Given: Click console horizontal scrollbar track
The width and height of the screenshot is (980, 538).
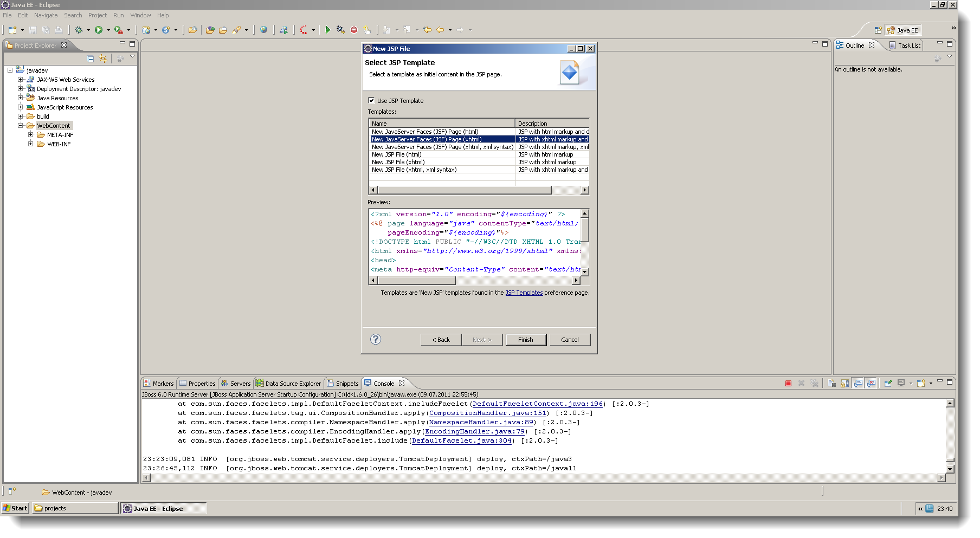Looking at the screenshot, I should click(544, 478).
